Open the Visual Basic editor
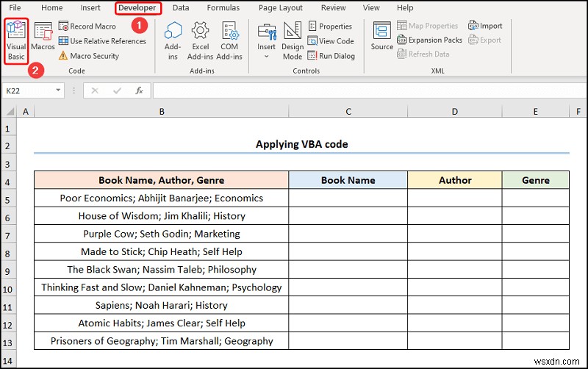Screen dimensions: 588x369 (x=16, y=40)
